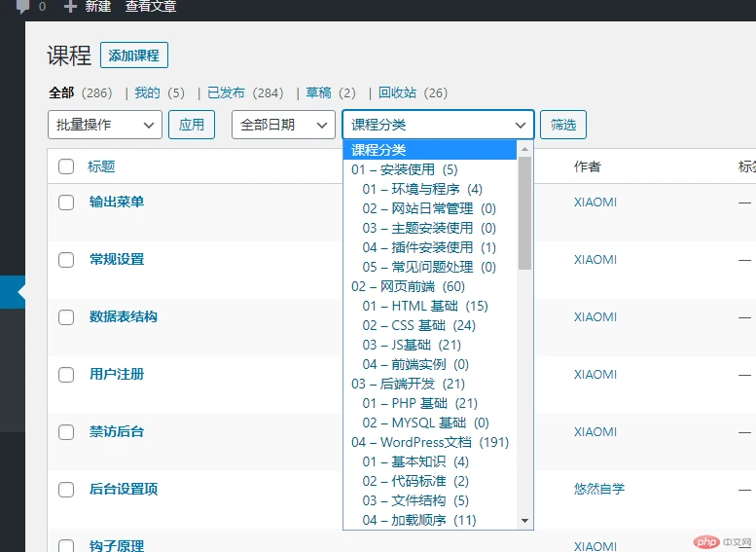The image size is (756, 552).
Task: Collapse the 课程分类 dropdown box
Action: point(438,125)
